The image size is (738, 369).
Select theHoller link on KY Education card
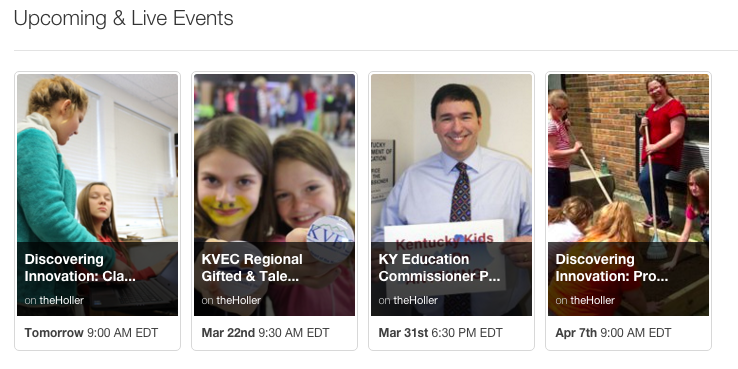tap(415, 300)
